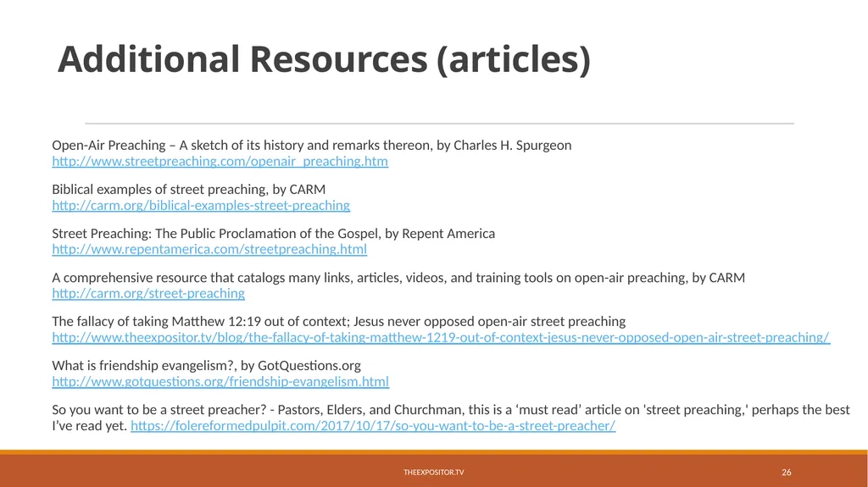
Task: Click the text Biblical examples of street preaching, by CARM
Action: tap(189, 189)
